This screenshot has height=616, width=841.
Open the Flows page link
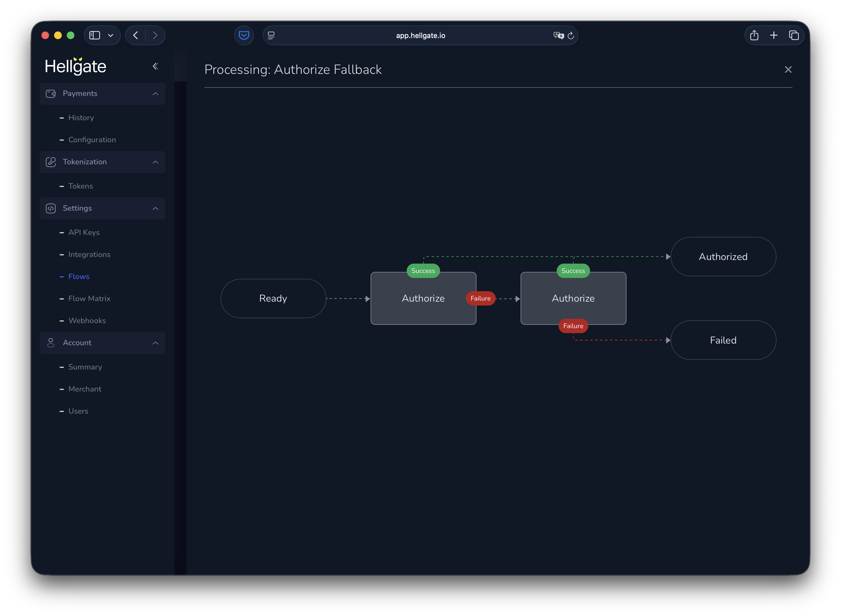[79, 276]
